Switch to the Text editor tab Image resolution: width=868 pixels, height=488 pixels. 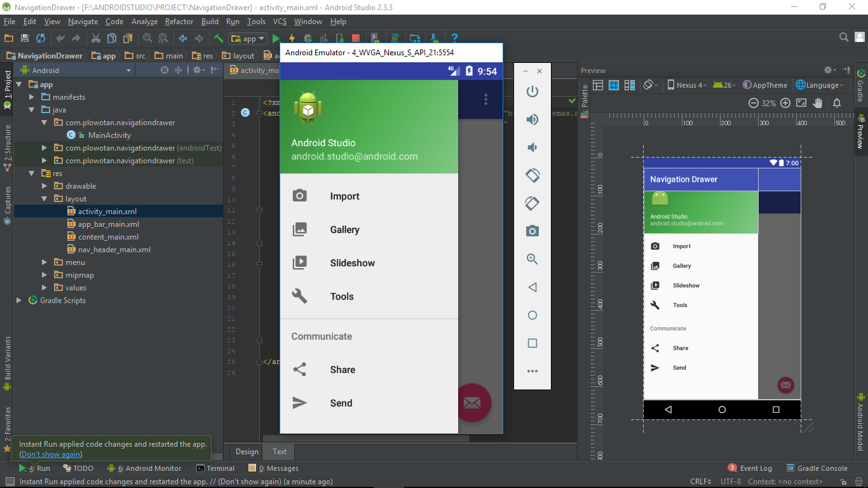(x=278, y=452)
